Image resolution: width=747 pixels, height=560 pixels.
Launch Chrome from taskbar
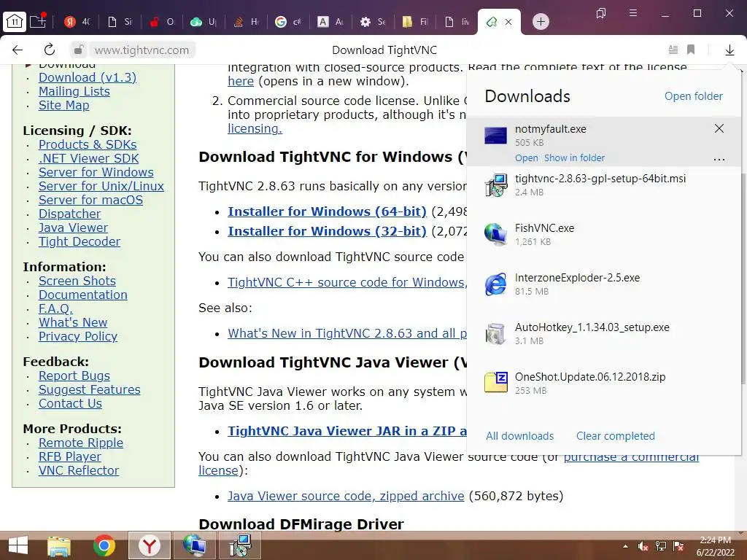pos(104,545)
